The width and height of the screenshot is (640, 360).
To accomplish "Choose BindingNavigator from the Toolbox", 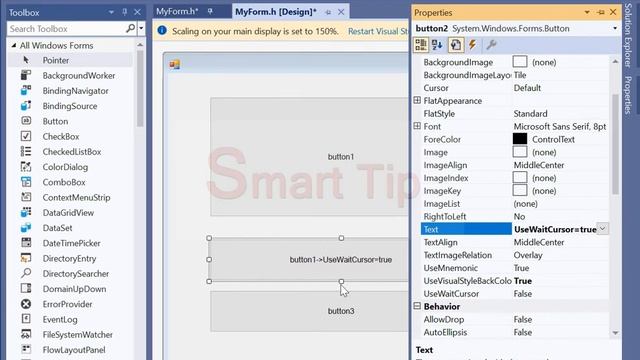I will tap(69, 91).
